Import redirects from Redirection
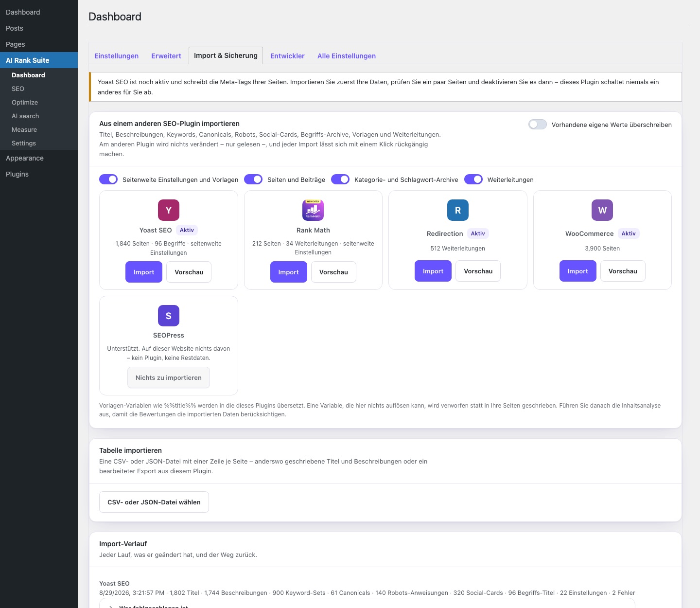Image resolution: width=700 pixels, height=608 pixels. [x=433, y=271]
